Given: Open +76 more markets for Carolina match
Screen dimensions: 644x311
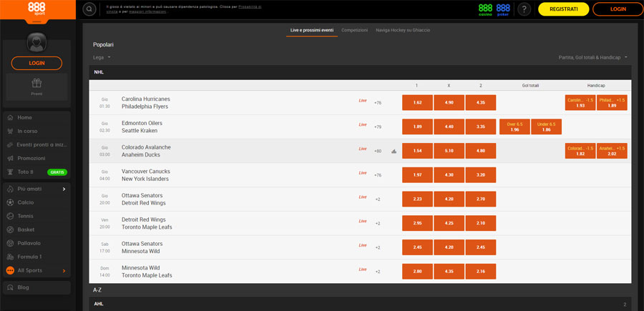Looking at the screenshot, I should click(377, 102).
